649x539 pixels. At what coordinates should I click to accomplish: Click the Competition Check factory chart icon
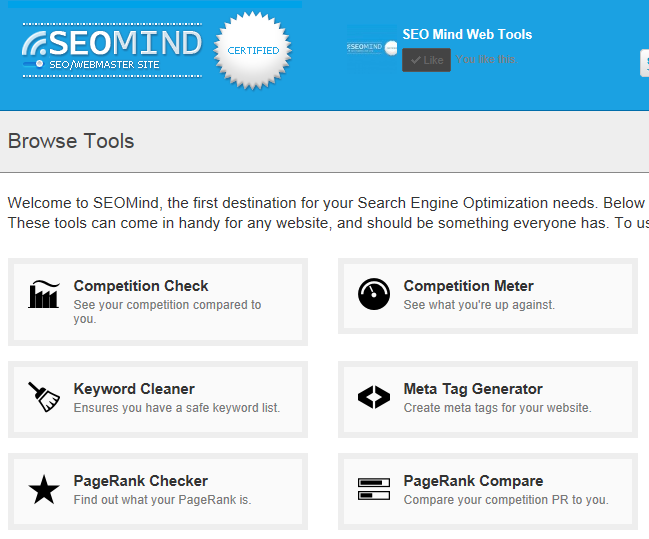pos(44,295)
